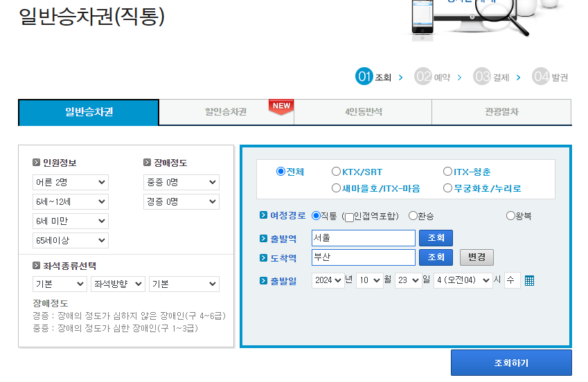Open the 좌석방향 seat direction dropdown
Screen dimensions: 588x382
[x=118, y=284]
